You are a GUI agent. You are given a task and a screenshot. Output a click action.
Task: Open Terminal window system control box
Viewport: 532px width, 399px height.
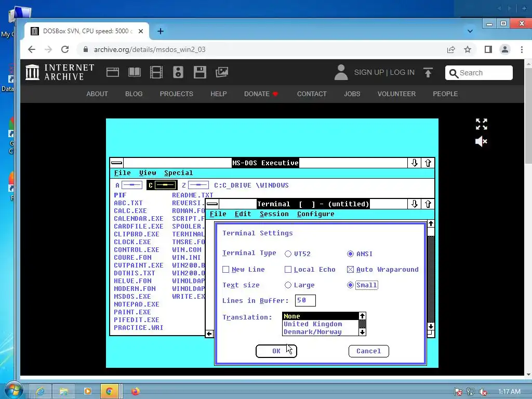[x=212, y=204]
